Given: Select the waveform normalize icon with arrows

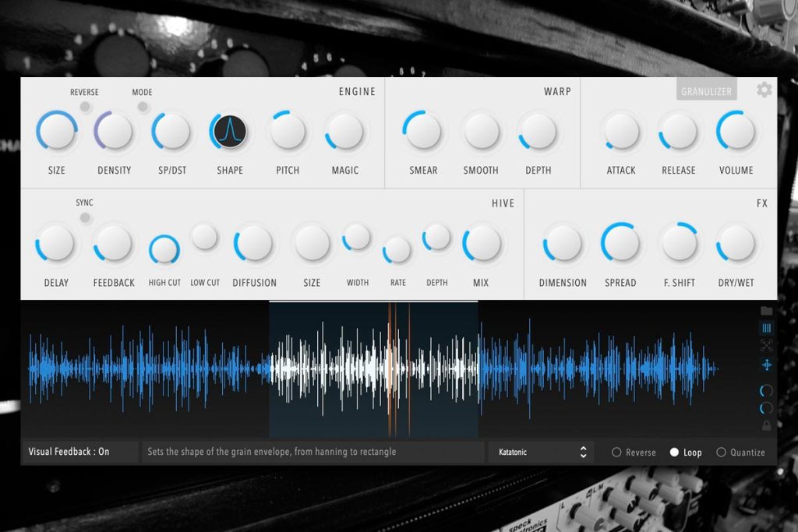Looking at the screenshot, I should tap(766, 365).
